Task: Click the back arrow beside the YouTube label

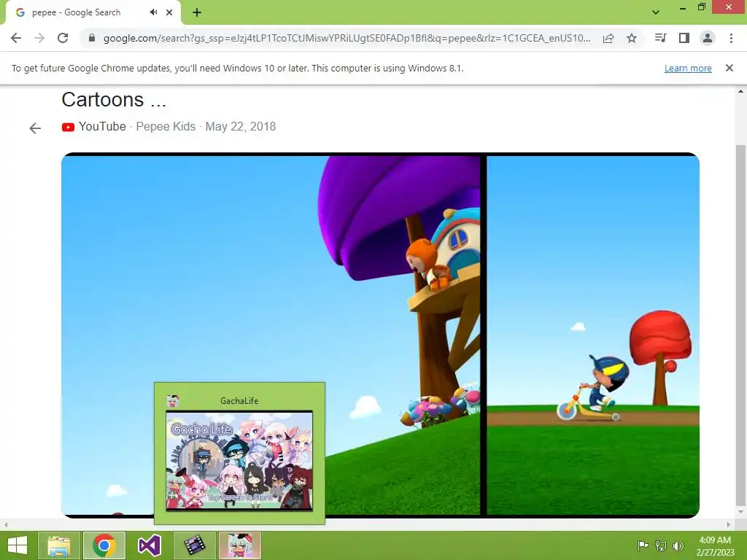Action: point(35,128)
